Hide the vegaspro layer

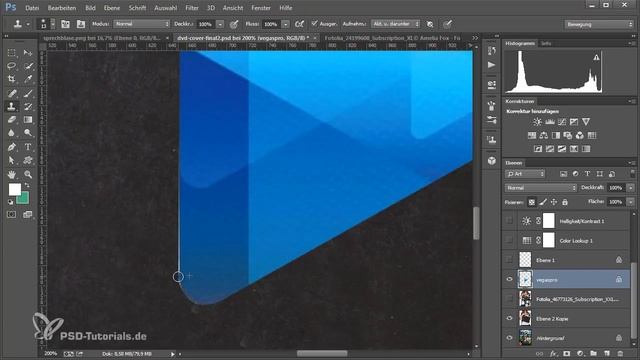tap(509, 279)
